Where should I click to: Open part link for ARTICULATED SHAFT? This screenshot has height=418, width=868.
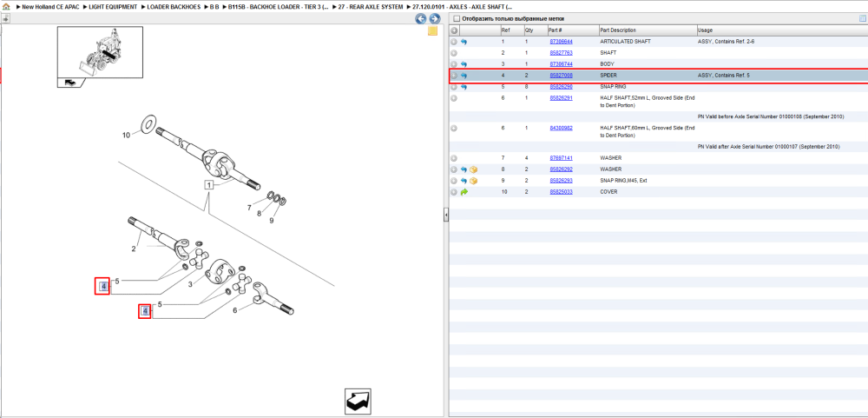click(x=561, y=42)
